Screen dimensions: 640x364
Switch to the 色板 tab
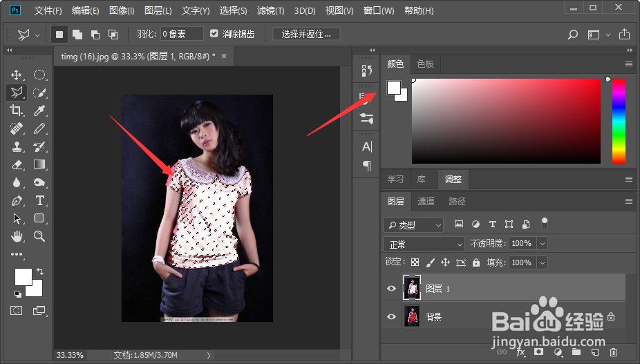pyautogui.click(x=425, y=64)
